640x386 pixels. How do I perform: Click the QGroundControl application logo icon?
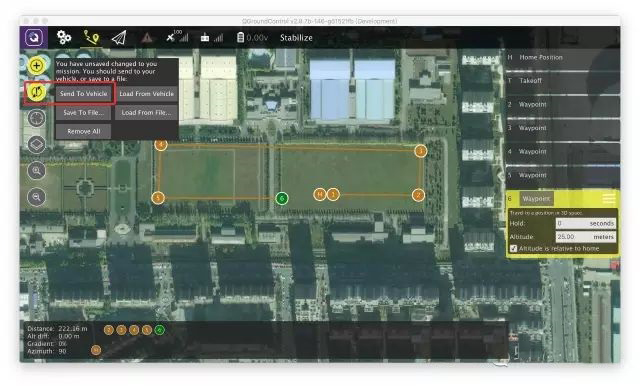[x=34, y=38]
